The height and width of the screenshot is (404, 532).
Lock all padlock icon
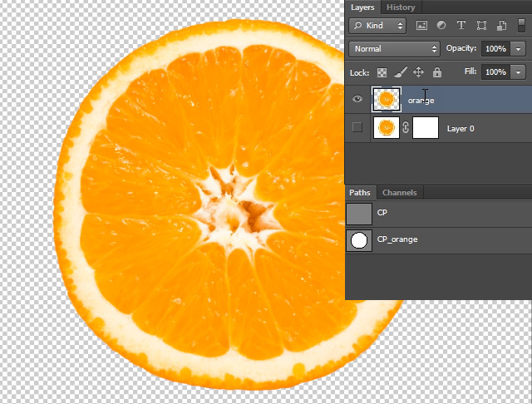[x=437, y=72]
